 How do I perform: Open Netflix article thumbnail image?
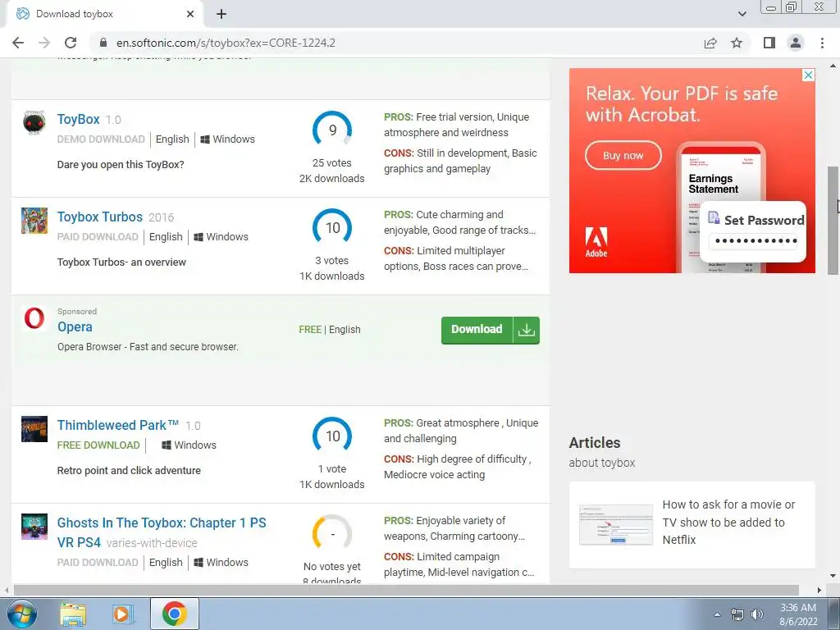(x=616, y=524)
